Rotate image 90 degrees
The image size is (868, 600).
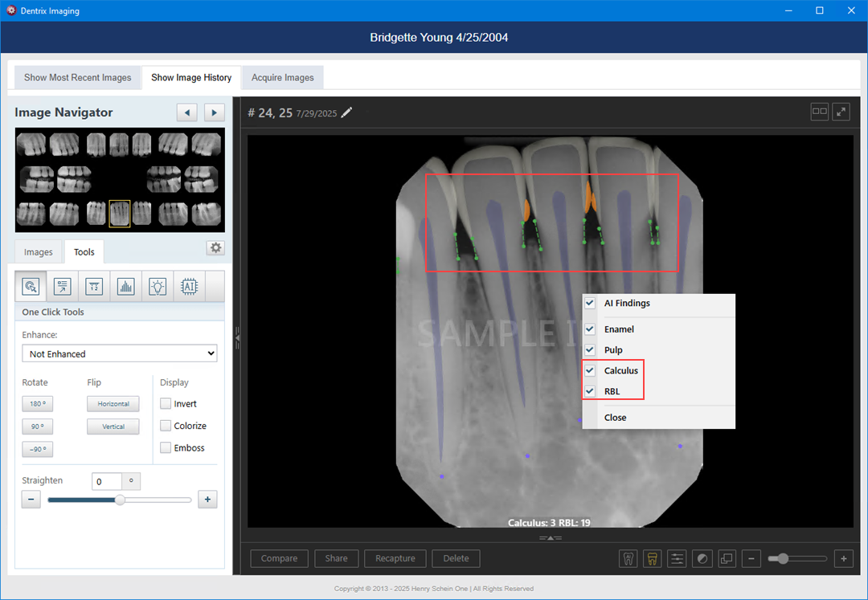click(x=38, y=427)
